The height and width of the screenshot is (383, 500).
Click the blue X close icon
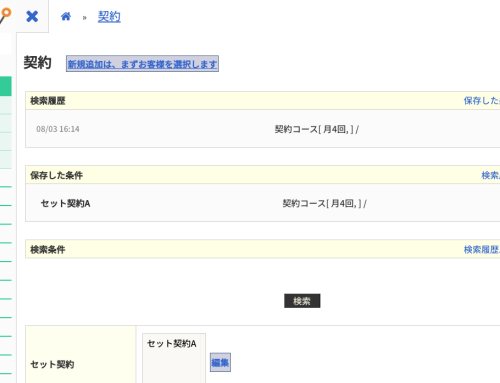click(x=32, y=16)
